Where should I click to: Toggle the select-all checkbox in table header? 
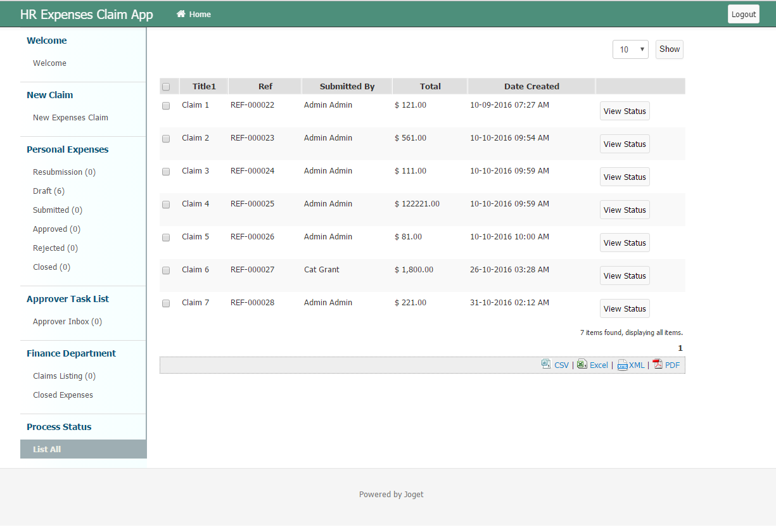tap(166, 87)
